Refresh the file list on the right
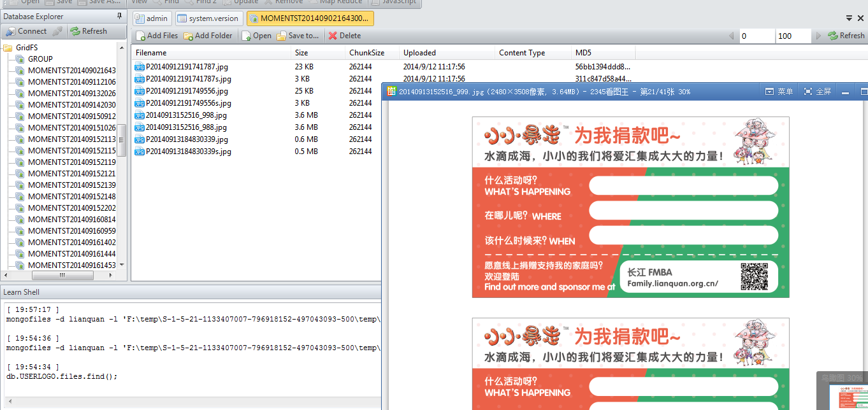The image size is (868, 410). point(846,36)
